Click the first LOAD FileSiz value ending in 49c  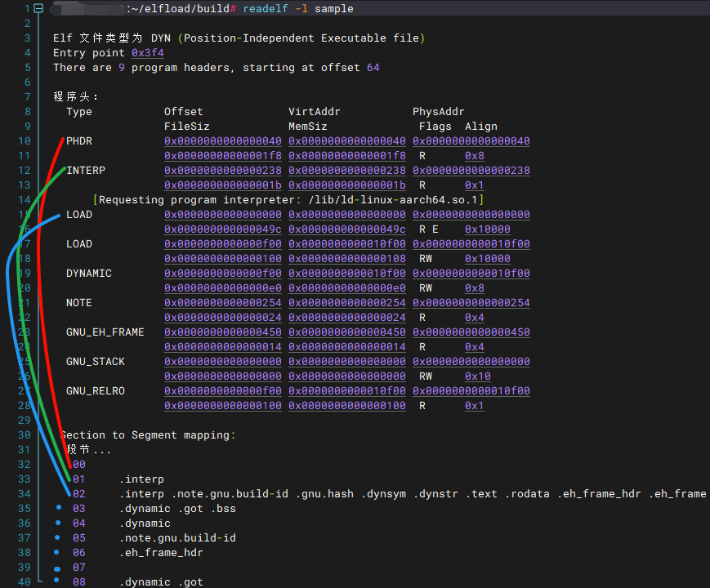coord(222,229)
